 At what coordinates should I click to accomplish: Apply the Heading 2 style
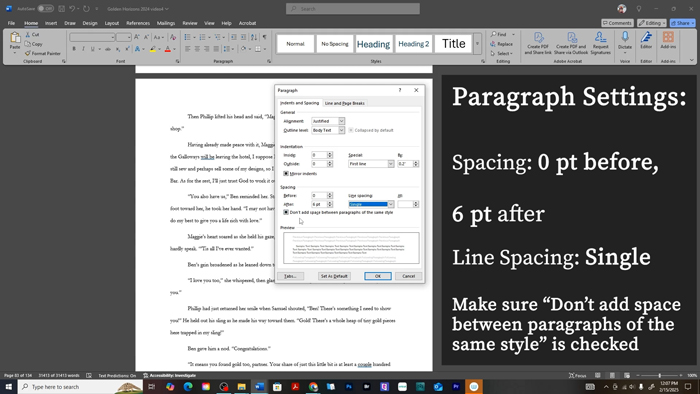point(413,44)
